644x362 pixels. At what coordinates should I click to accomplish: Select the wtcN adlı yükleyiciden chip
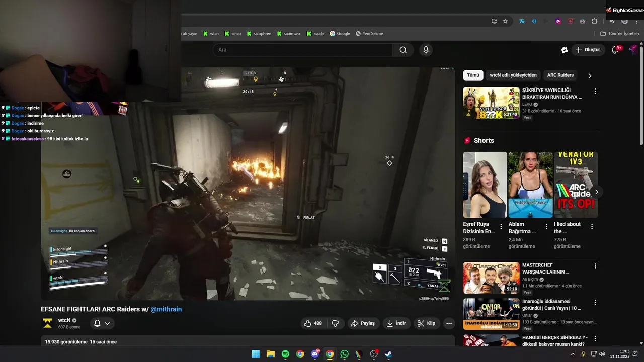point(513,75)
